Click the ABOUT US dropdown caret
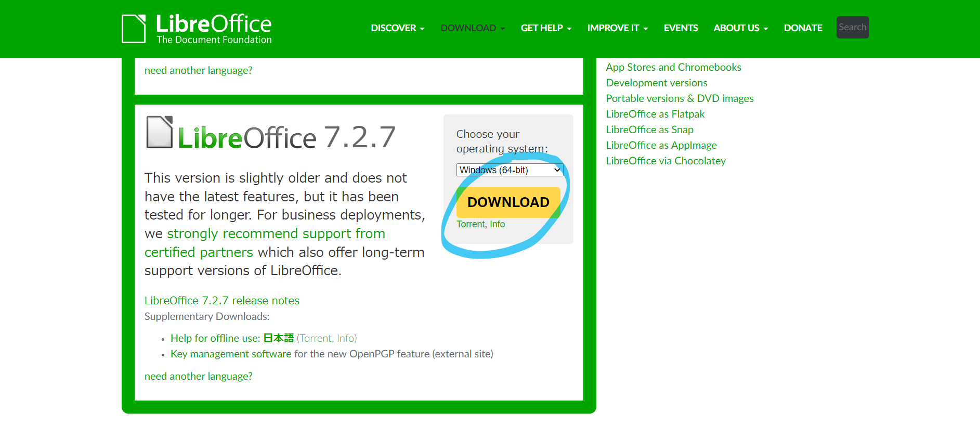This screenshot has width=980, height=425. click(x=766, y=29)
